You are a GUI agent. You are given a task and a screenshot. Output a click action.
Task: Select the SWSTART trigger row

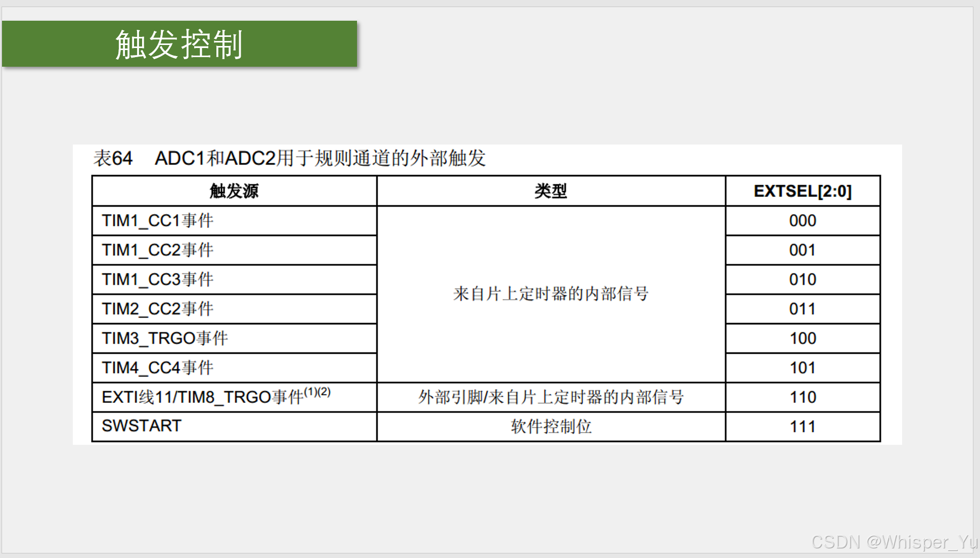(x=141, y=426)
